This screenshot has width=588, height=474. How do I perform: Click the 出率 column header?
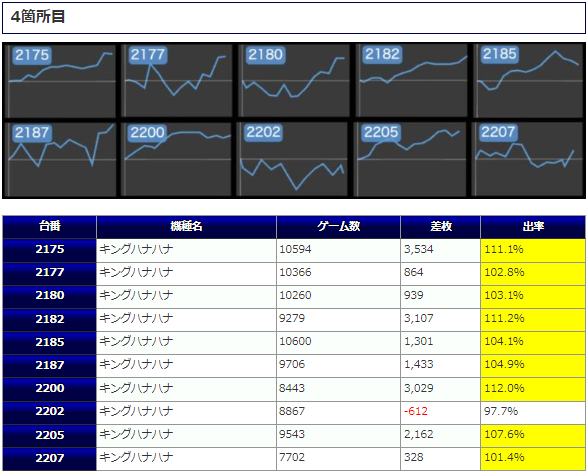533,227
